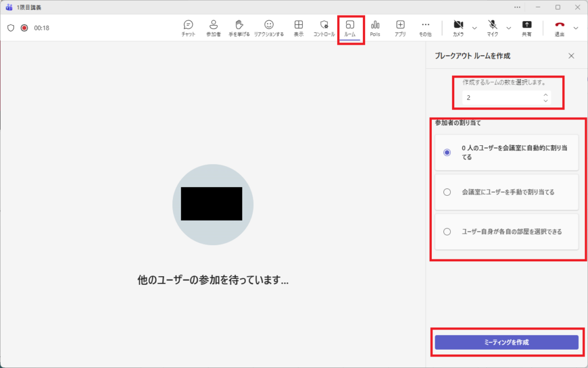
Task: Click the 共有 share screen button
Action: pyautogui.click(x=527, y=28)
